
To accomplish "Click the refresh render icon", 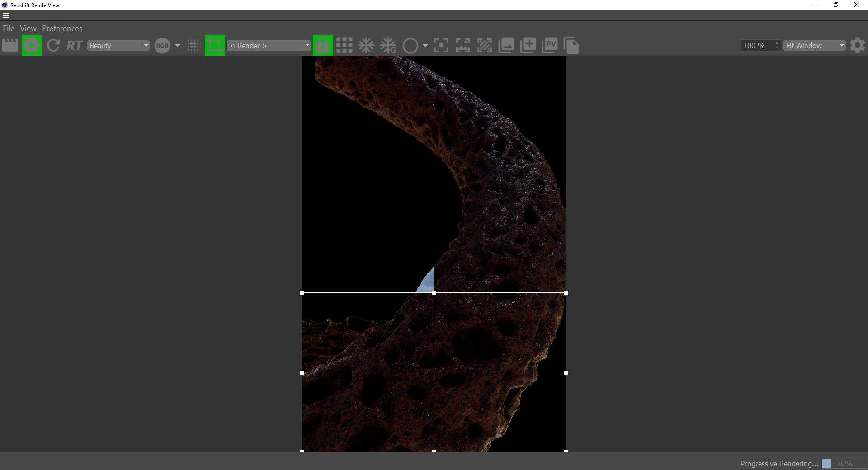I will click(53, 46).
